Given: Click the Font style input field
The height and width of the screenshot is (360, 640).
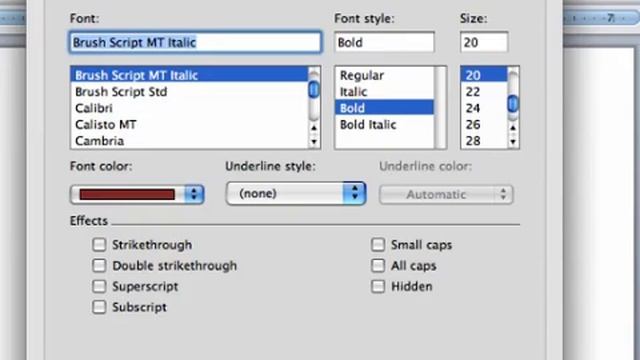Looking at the screenshot, I should click(384, 42).
